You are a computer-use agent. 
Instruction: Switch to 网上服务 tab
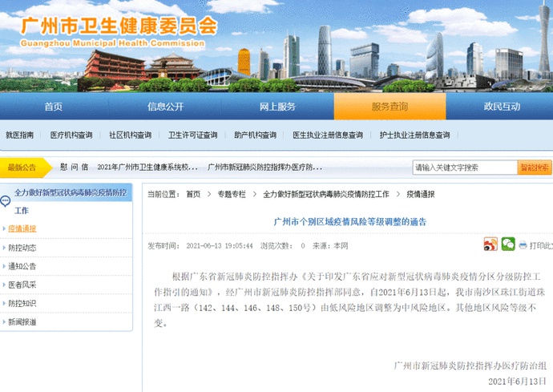[x=277, y=107]
